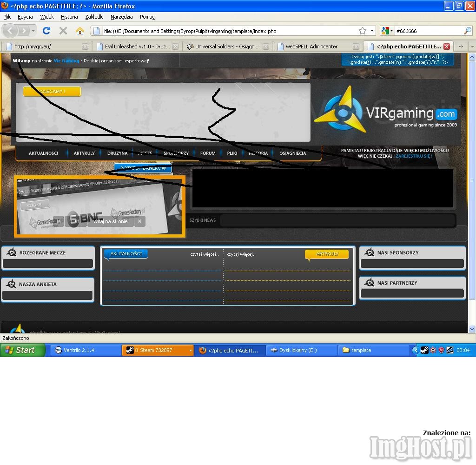Go back with the Firefox back arrow
The height and width of the screenshot is (465, 476).
click(x=10, y=31)
